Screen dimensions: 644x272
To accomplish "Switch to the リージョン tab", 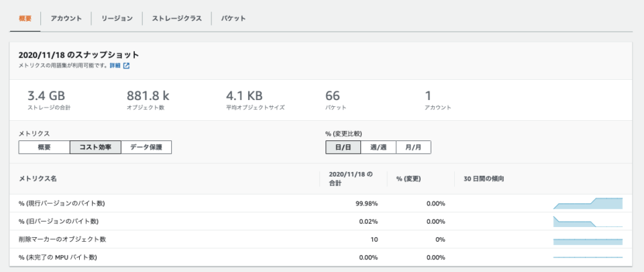I will click(117, 19).
